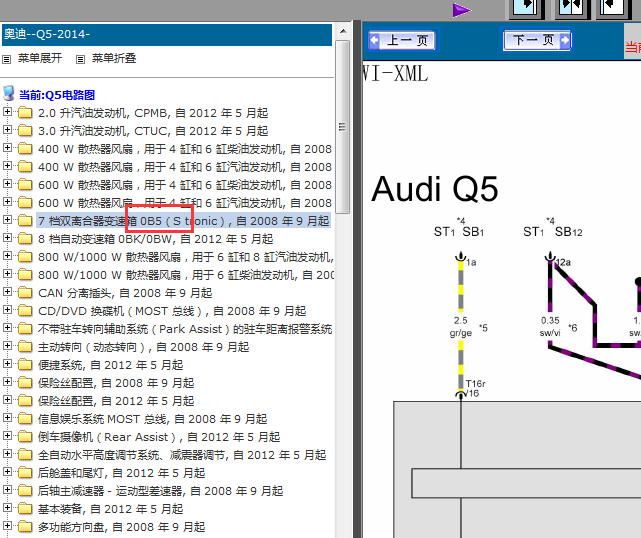This screenshot has width=641, height=538.
Task: Open '便捷系统, 自 2012 年 5 月起'
Action: tap(110, 365)
